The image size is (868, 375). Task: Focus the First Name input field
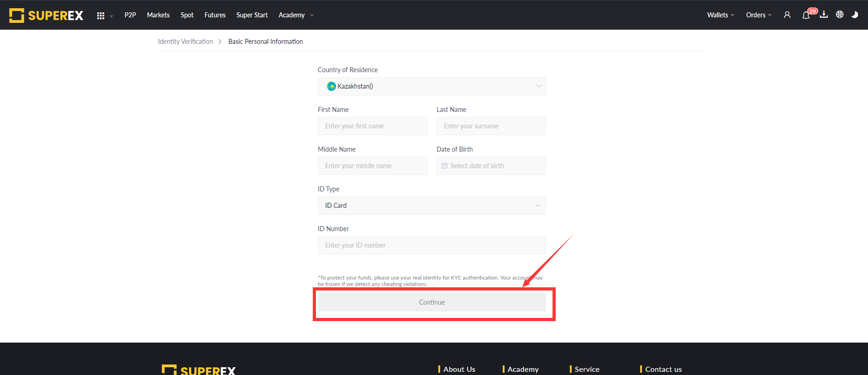coord(373,126)
